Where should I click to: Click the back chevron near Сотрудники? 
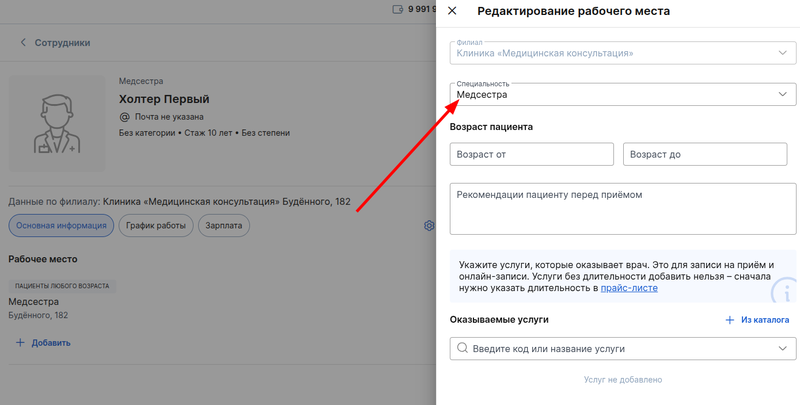23,42
